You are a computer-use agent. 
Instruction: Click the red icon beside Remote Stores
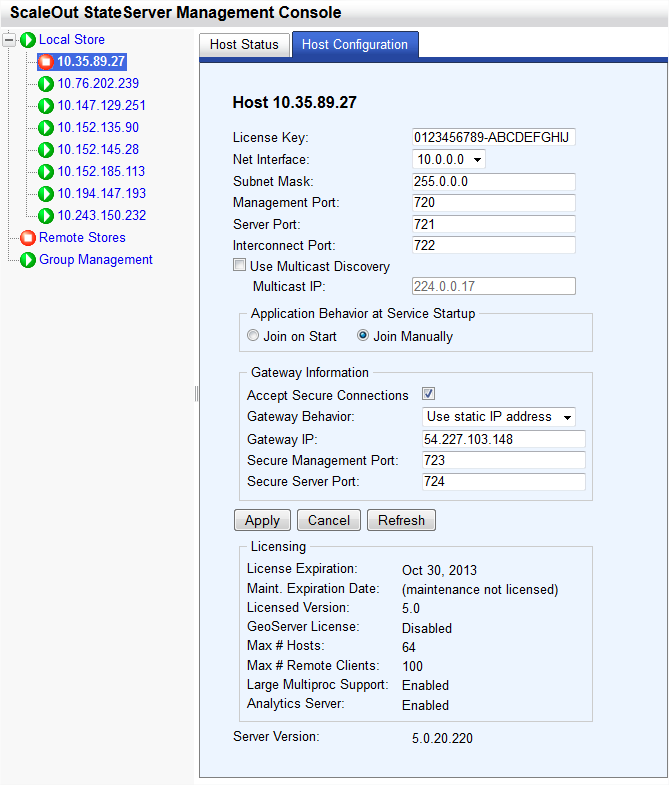pyautogui.click(x=28, y=238)
